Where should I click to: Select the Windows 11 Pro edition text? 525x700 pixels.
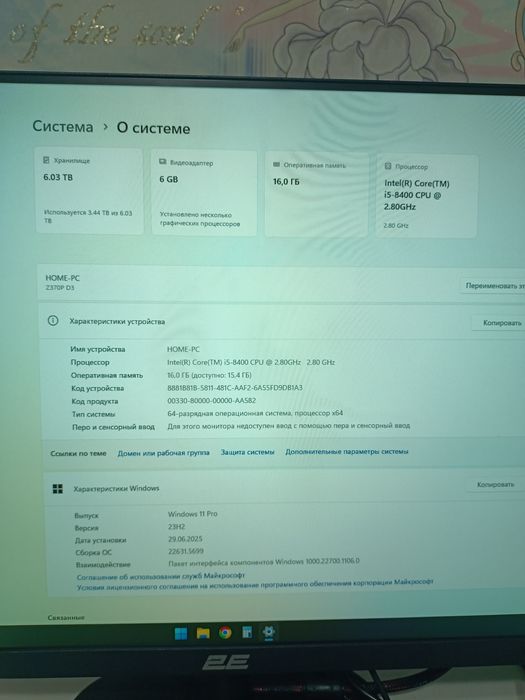(193, 514)
